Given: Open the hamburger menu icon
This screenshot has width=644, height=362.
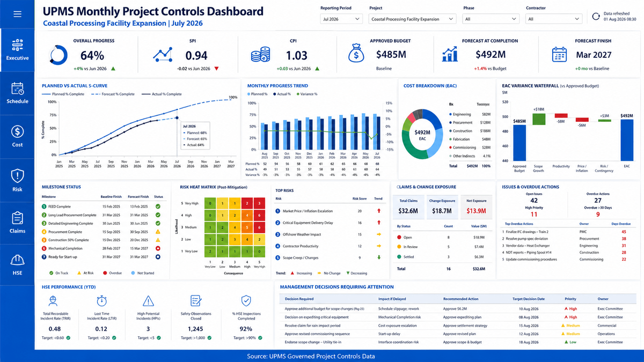Looking at the screenshot, I should click(17, 14).
